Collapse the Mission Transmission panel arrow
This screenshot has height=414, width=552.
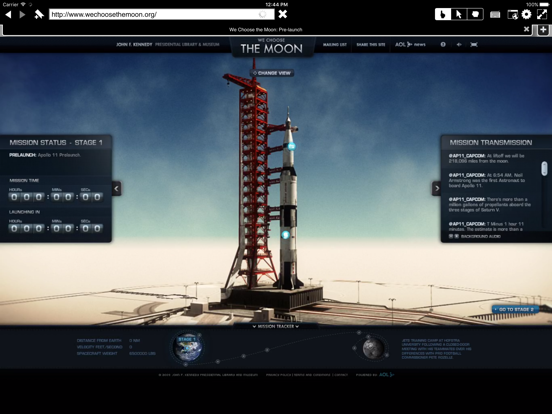[x=437, y=188]
